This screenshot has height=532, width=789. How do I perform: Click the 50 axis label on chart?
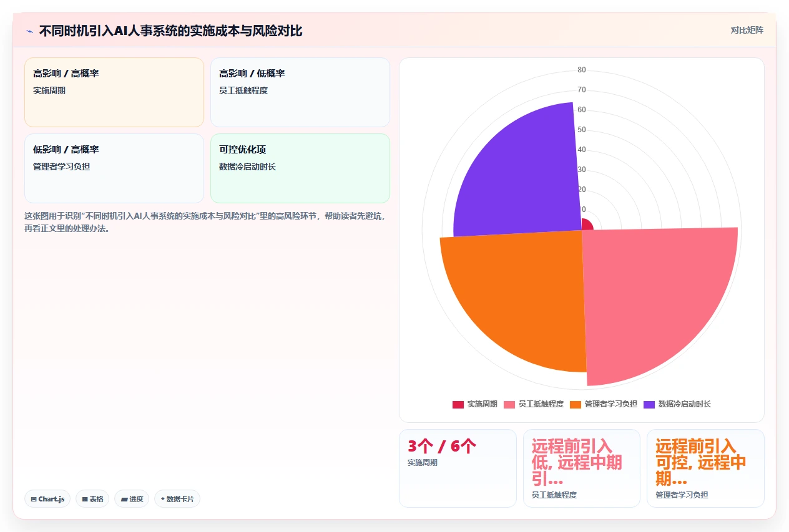pos(582,130)
